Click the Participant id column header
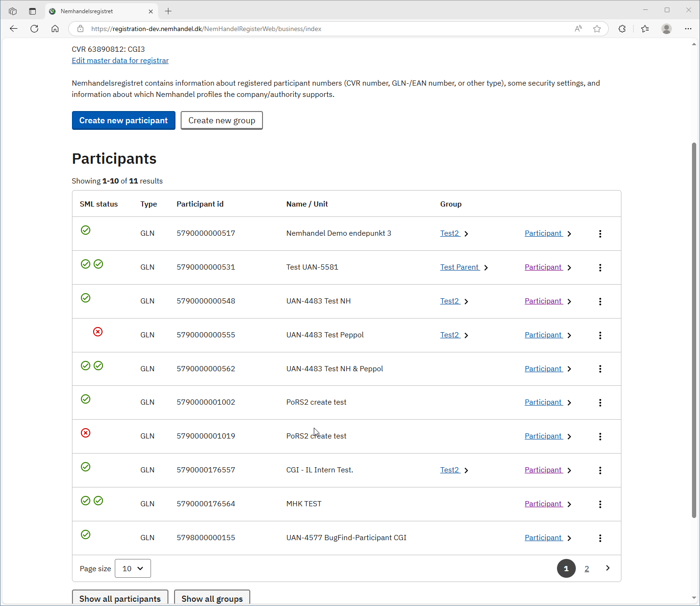Viewport: 700px width, 606px height. click(x=200, y=204)
